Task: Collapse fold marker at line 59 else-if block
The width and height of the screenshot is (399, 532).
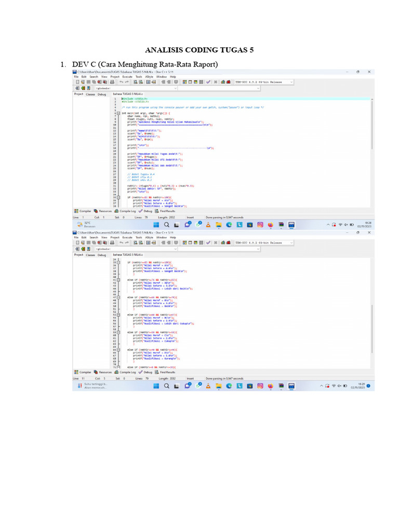Action: (118, 332)
